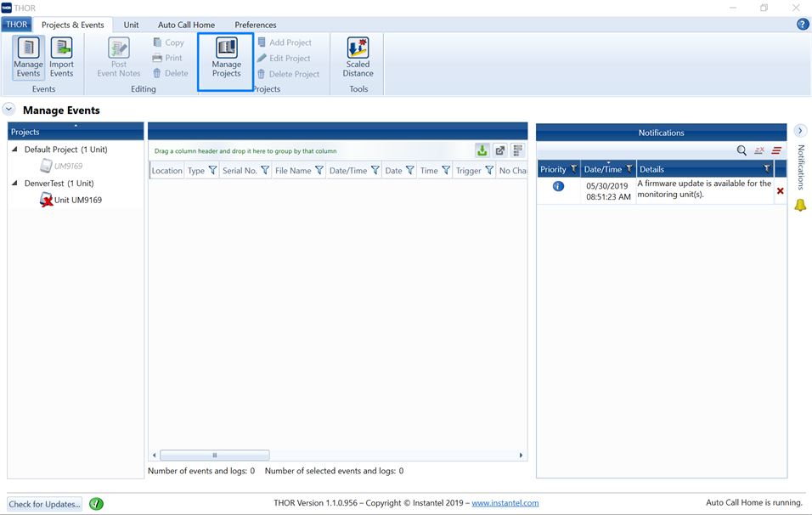Open Manage Projects in the ribbon
The image size is (812, 515).
226,58
